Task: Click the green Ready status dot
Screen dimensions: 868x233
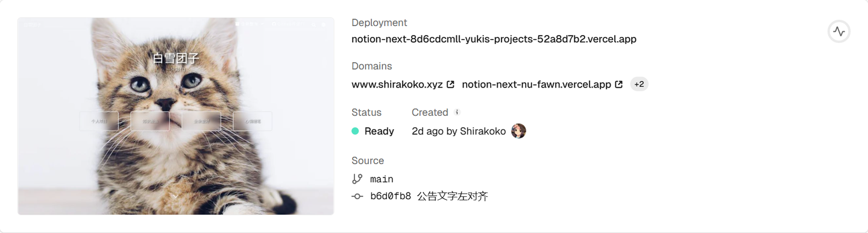Action: [355, 131]
